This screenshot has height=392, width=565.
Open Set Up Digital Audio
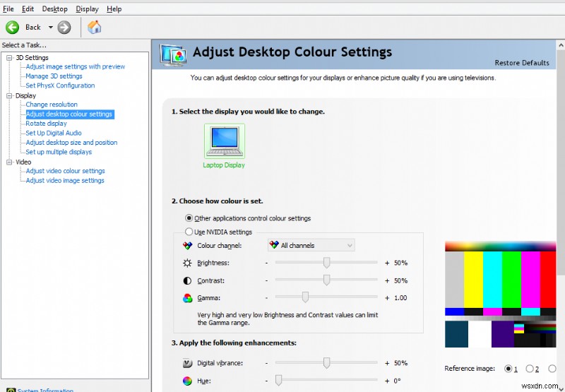click(x=54, y=133)
